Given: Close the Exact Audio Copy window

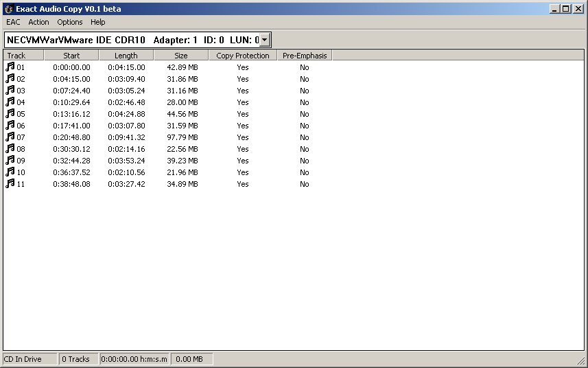Looking at the screenshot, I should [578, 9].
